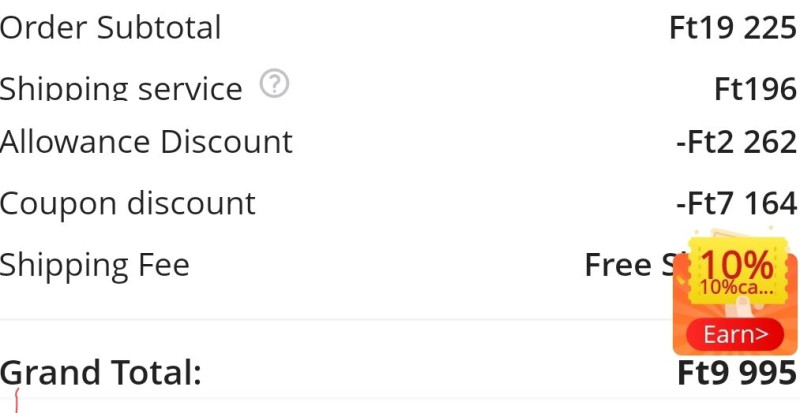The image size is (800, 413).
Task: Click the -Ft7 164 coupon discount value
Action: pos(736,204)
